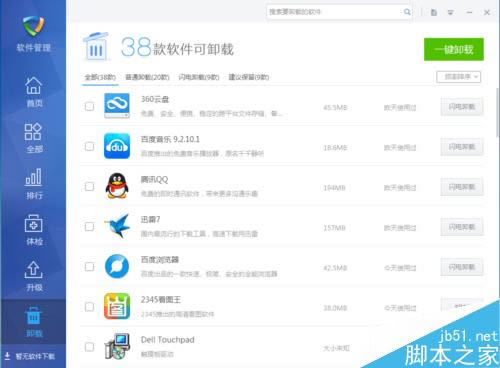Click the download status icon at sidebar bottom
Viewport: 500px width, 368px height.
(x=7, y=356)
